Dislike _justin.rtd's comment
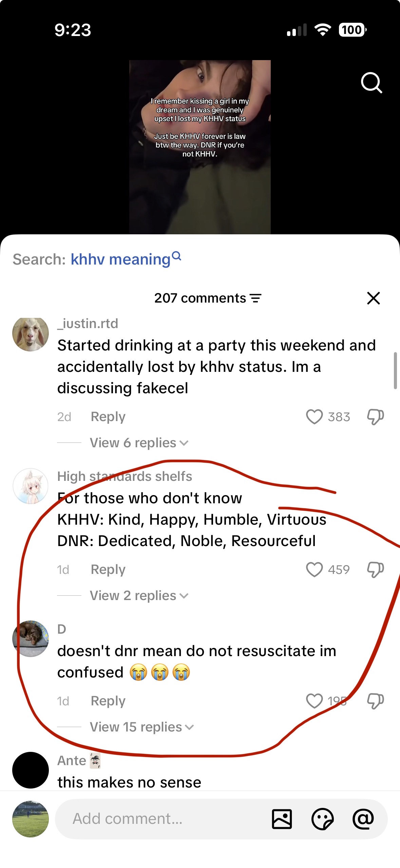This screenshot has width=400, height=868. (x=375, y=417)
